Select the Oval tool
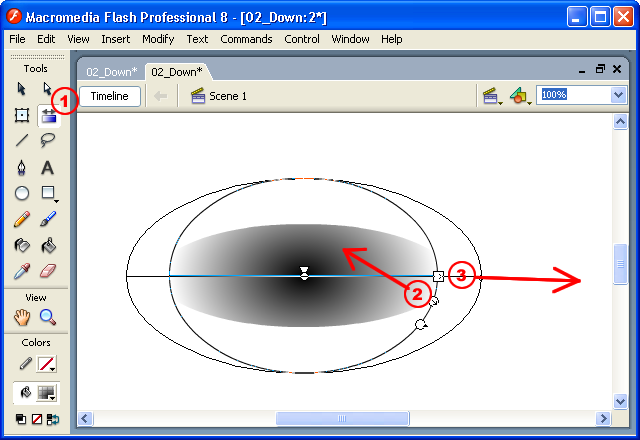This screenshot has height=440, width=640. 22,193
